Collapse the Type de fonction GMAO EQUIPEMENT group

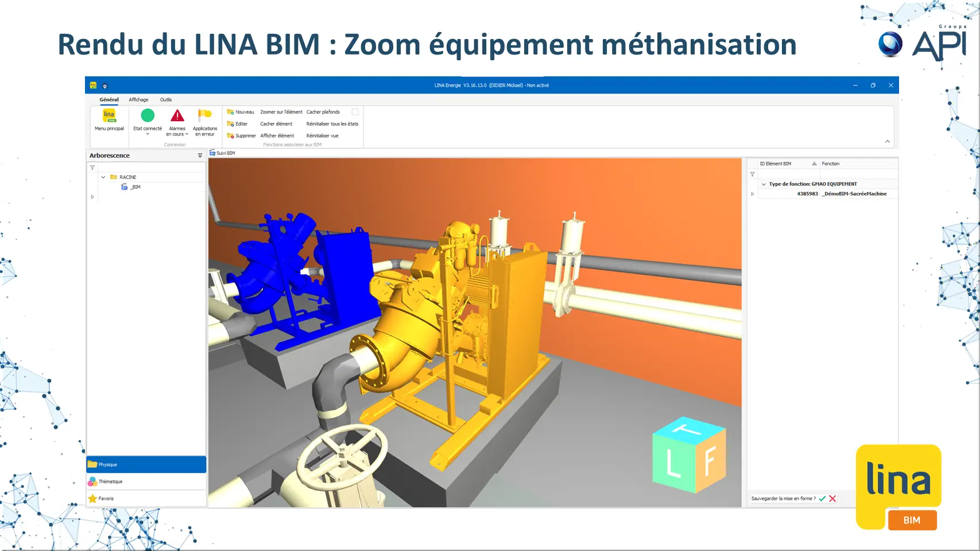[x=764, y=184]
